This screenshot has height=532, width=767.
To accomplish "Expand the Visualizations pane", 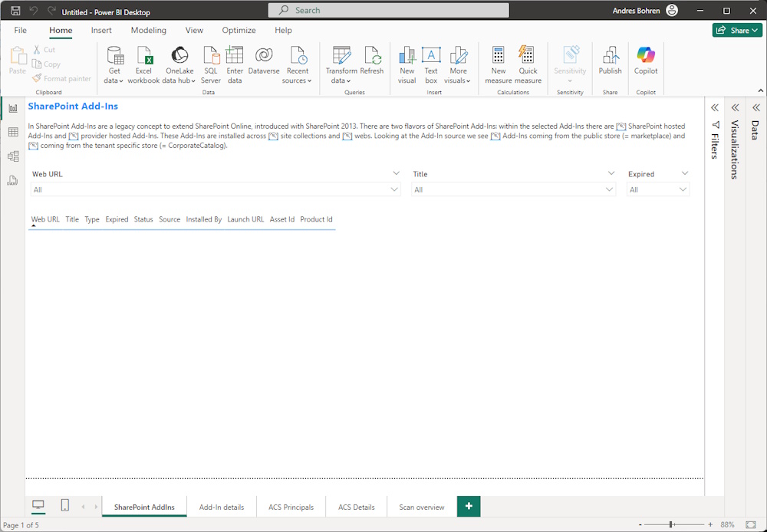I will (736, 107).
